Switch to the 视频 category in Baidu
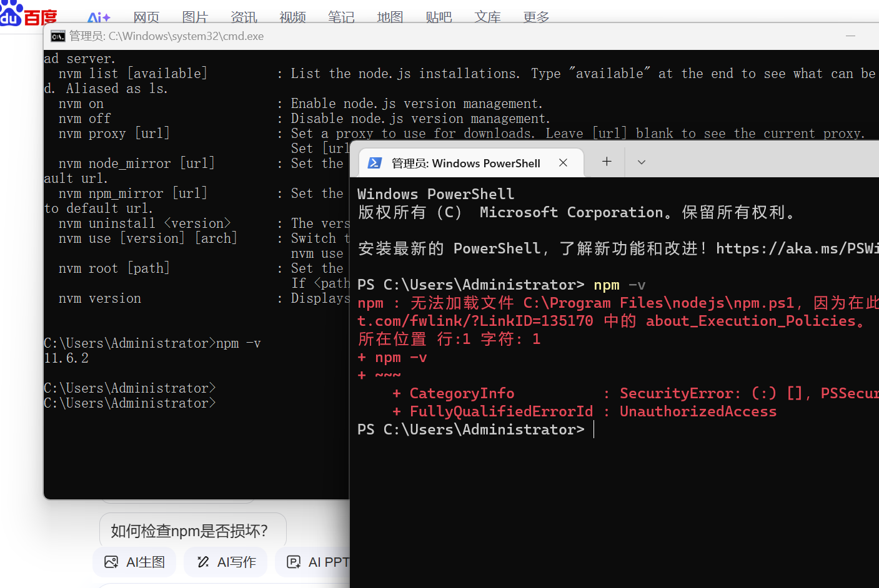879x588 pixels. tap(292, 17)
